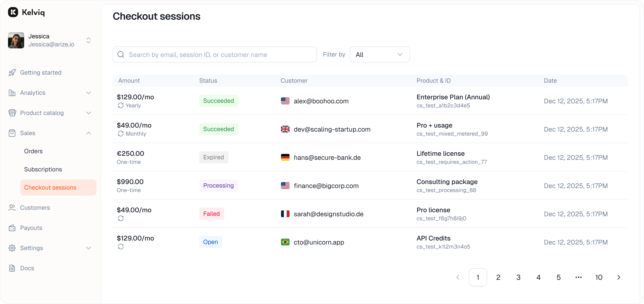
Task: Click the Customers people icon
Action: (12, 208)
